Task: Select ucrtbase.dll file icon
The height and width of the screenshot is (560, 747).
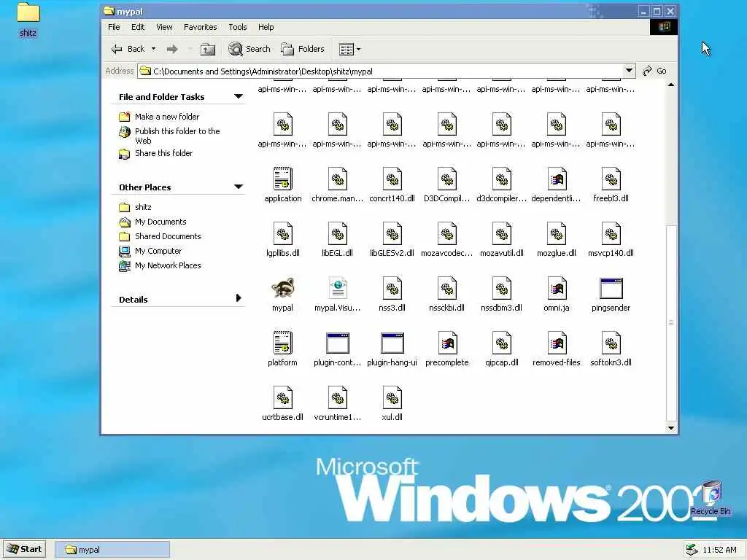Action: [x=282, y=397]
